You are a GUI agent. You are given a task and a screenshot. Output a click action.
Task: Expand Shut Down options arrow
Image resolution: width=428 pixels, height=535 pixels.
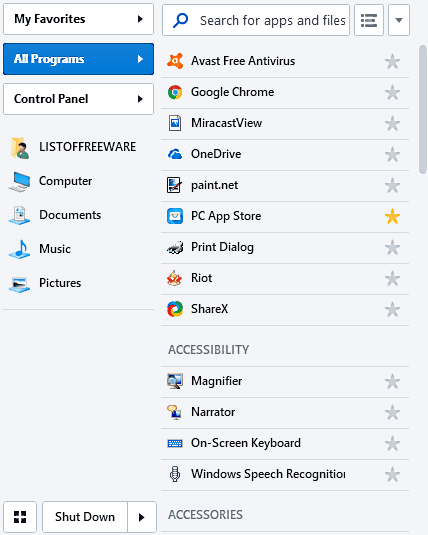click(x=142, y=517)
